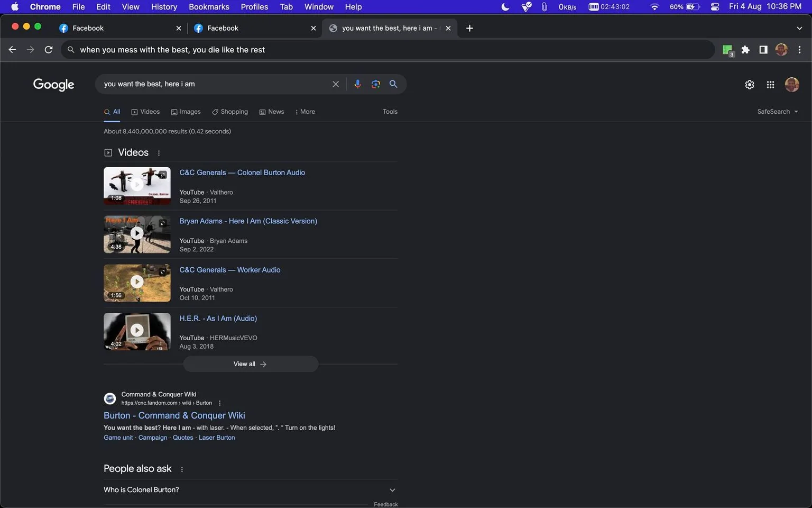Open Chrome extensions puzzle icon

coord(745,50)
